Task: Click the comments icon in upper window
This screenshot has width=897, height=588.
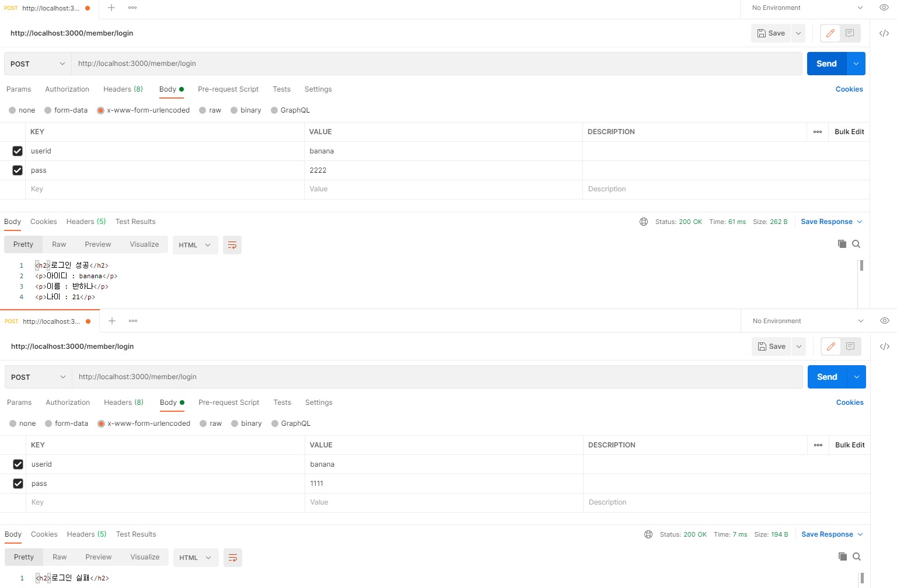Action: coord(850,33)
